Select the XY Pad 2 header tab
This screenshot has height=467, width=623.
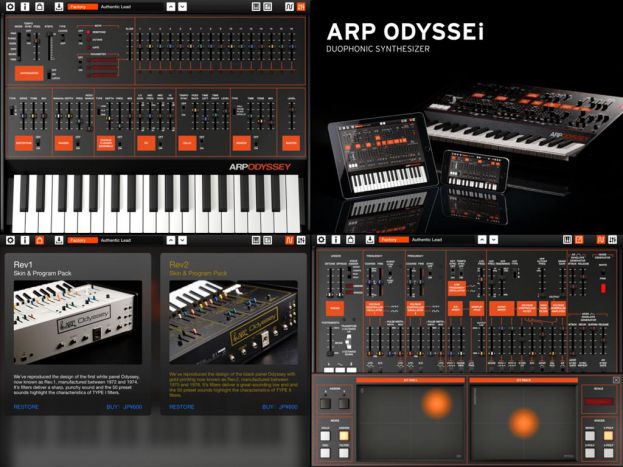[523, 380]
